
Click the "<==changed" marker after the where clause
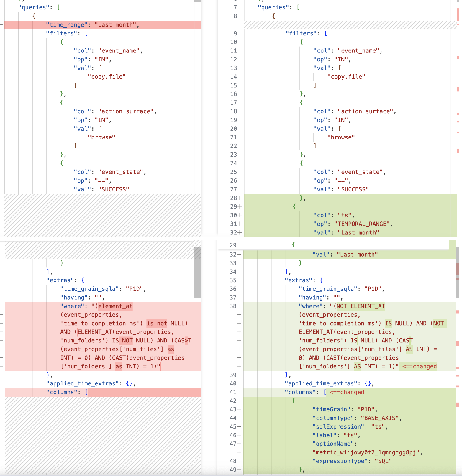click(x=419, y=366)
